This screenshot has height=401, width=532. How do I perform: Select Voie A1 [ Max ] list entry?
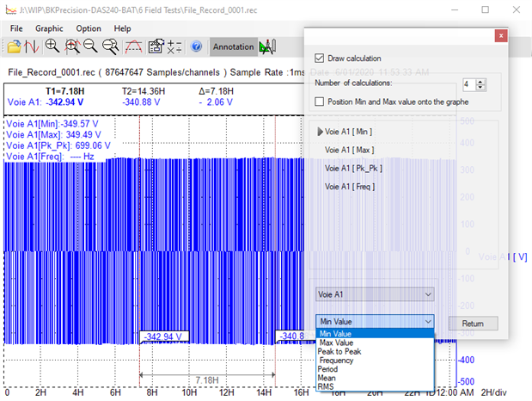[x=348, y=150]
